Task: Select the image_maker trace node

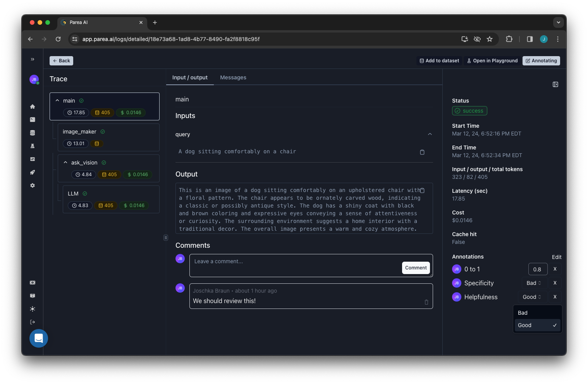Action: 108,137
